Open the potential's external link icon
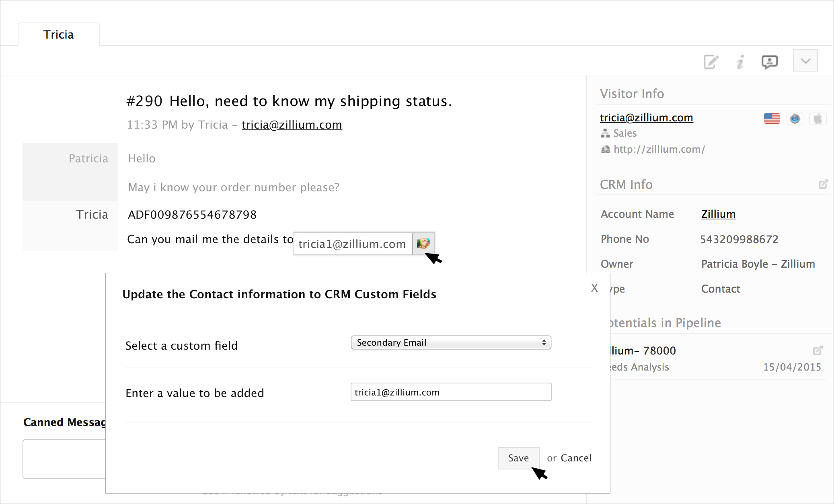Screen dimensions: 834x504 (818, 350)
